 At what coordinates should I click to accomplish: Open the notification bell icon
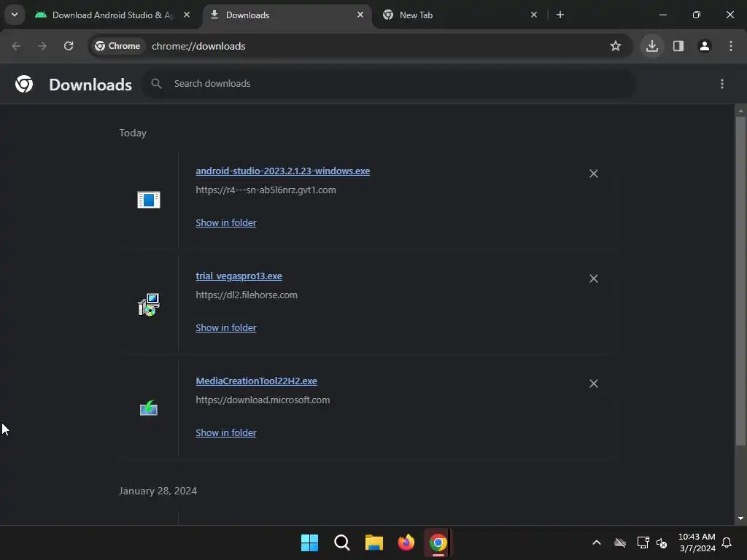[x=727, y=542]
